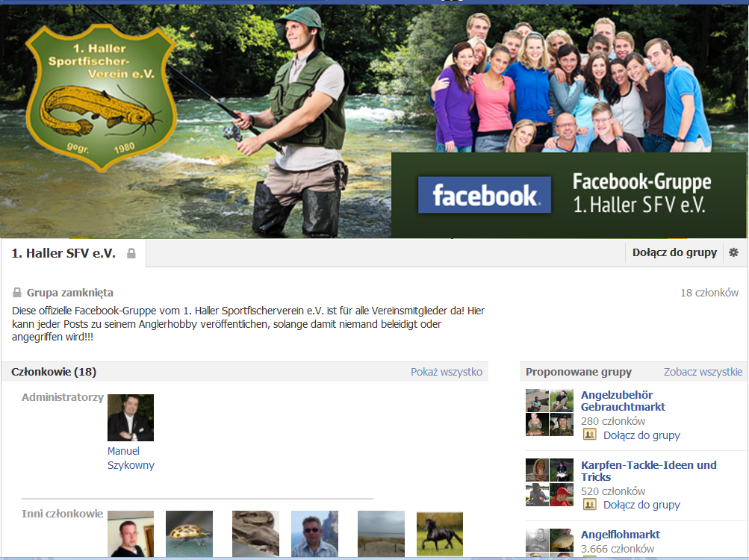Open 'Zobacz wszystkie' suggested groups link

pos(703,372)
